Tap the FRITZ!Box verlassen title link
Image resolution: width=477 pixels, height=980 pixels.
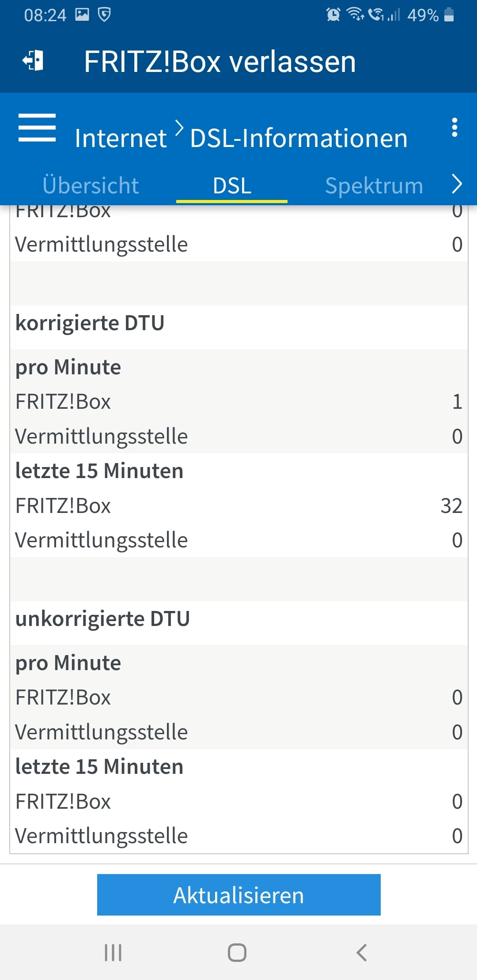220,61
